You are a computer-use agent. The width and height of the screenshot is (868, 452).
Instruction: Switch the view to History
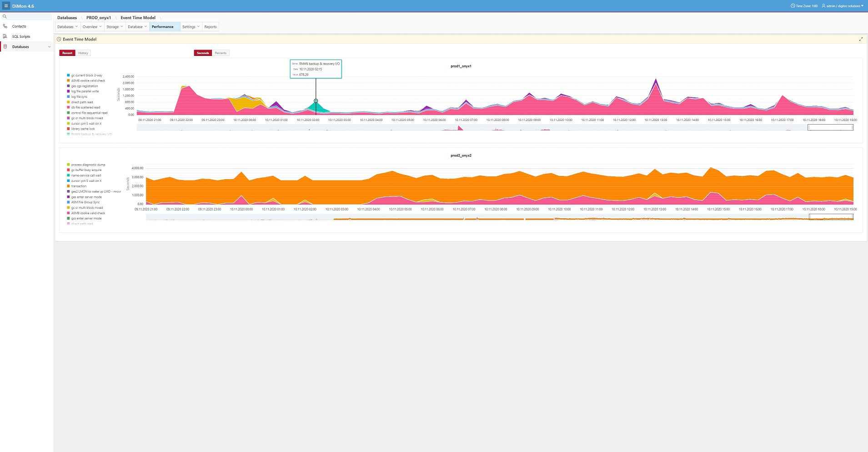[x=83, y=53]
